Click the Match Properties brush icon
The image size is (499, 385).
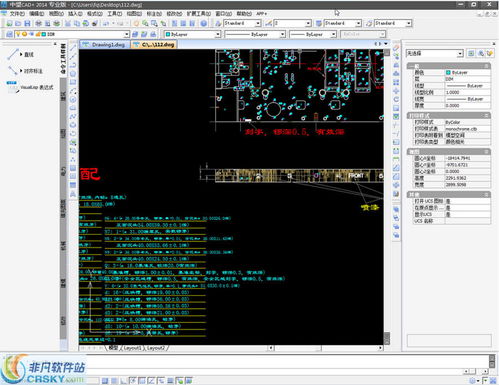[95, 23]
